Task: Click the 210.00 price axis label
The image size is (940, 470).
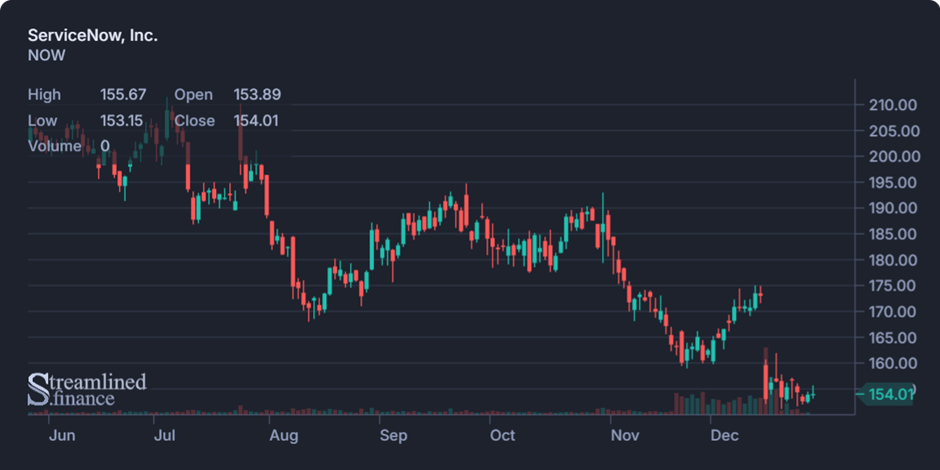Action: point(894,105)
